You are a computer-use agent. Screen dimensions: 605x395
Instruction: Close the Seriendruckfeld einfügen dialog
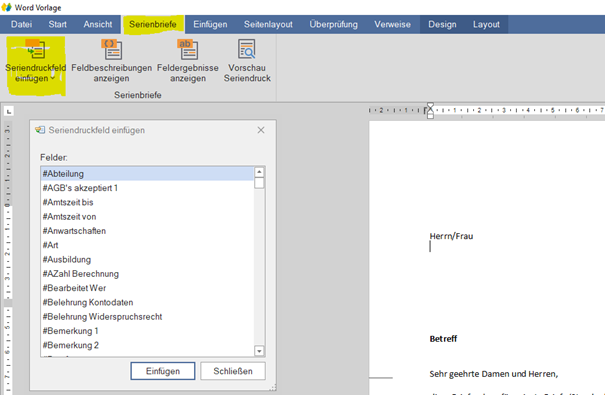(261, 130)
